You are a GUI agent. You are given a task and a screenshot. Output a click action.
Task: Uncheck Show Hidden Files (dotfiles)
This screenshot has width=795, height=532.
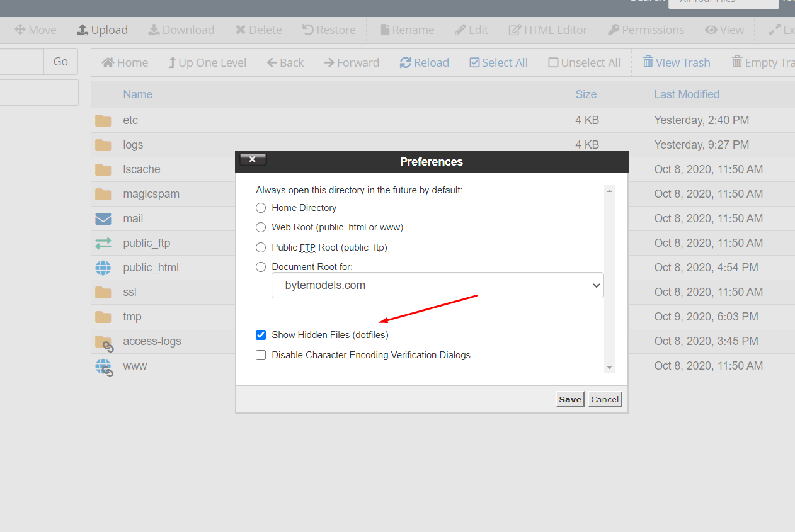(x=261, y=335)
